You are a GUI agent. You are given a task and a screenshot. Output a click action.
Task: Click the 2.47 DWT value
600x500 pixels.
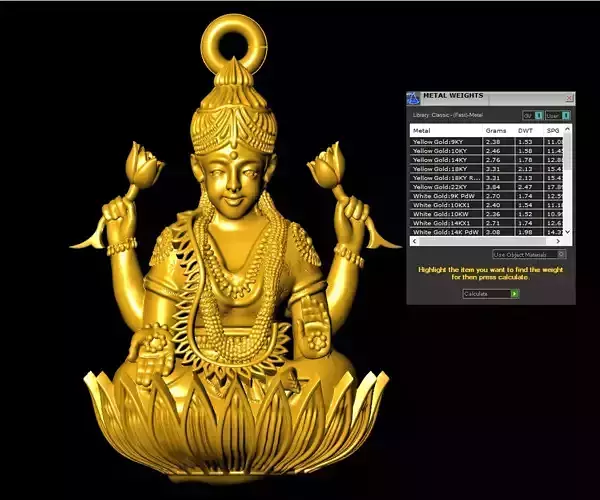(x=525, y=187)
